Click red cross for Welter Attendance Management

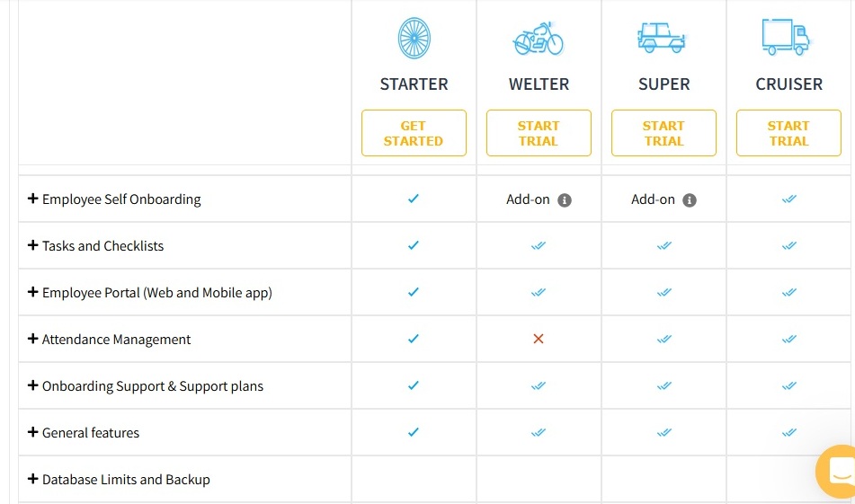[x=539, y=339]
